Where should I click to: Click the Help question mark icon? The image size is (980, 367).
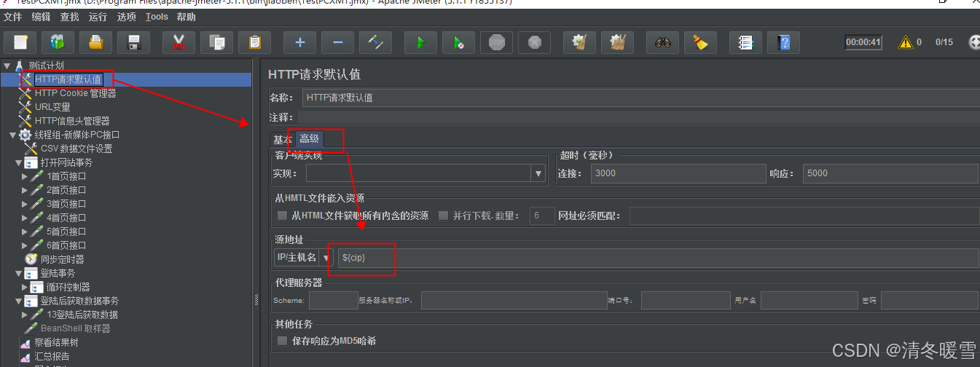pyautogui.click(x=783, y=42)
